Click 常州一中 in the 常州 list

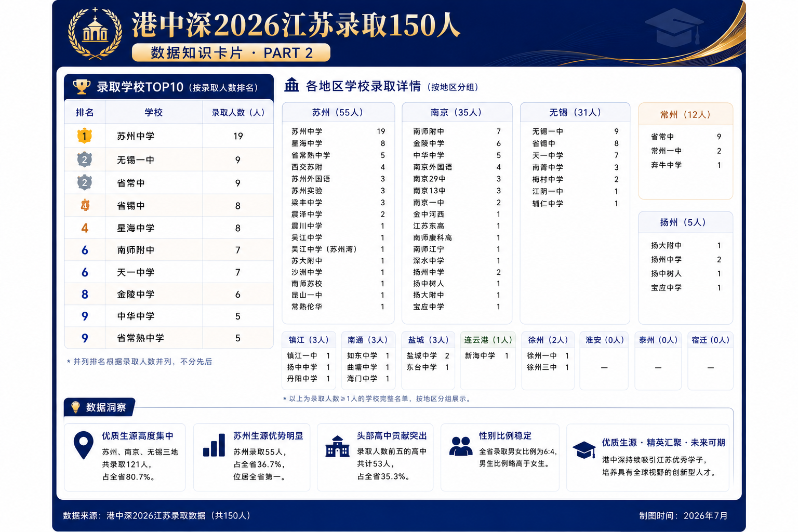667,151
